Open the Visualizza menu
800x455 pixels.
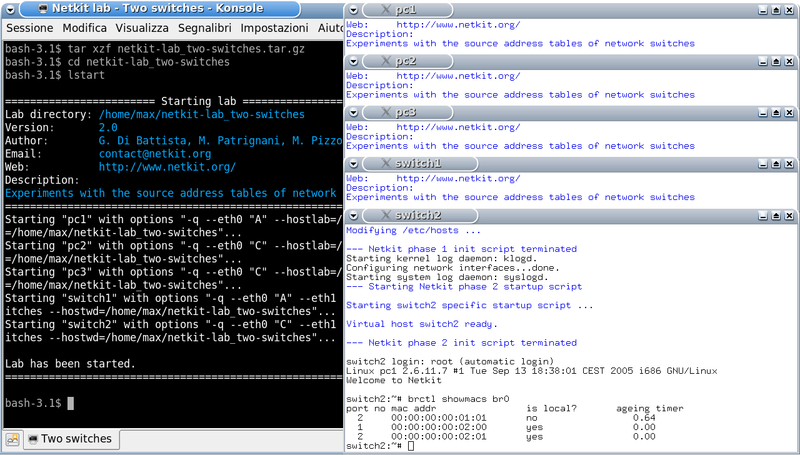point(142,28)
